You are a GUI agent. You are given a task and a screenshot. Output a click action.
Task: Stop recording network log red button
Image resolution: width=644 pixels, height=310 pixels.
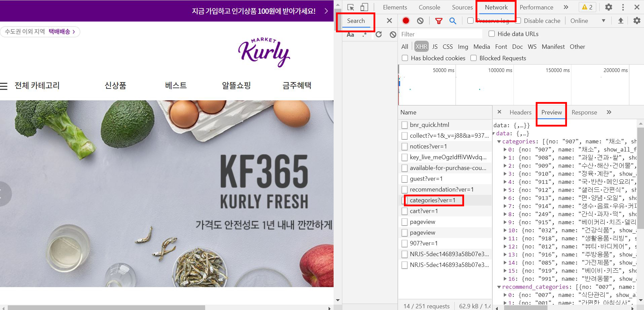406,21
